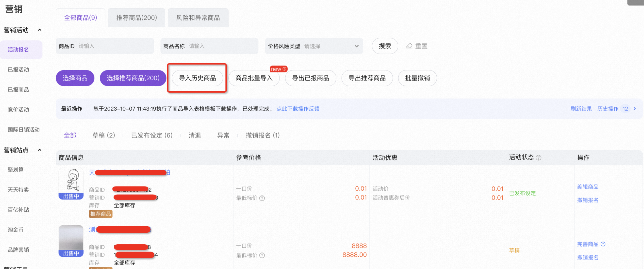Open second product's title link
This screenshot has width=644, height=269.
pyautogui.click(x=120, y=230)
